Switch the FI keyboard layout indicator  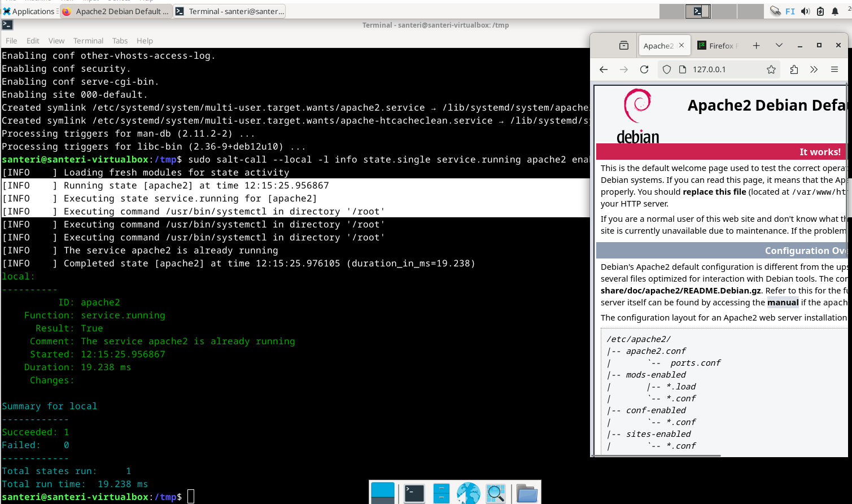pyautogui.click(x=790, y=11)
